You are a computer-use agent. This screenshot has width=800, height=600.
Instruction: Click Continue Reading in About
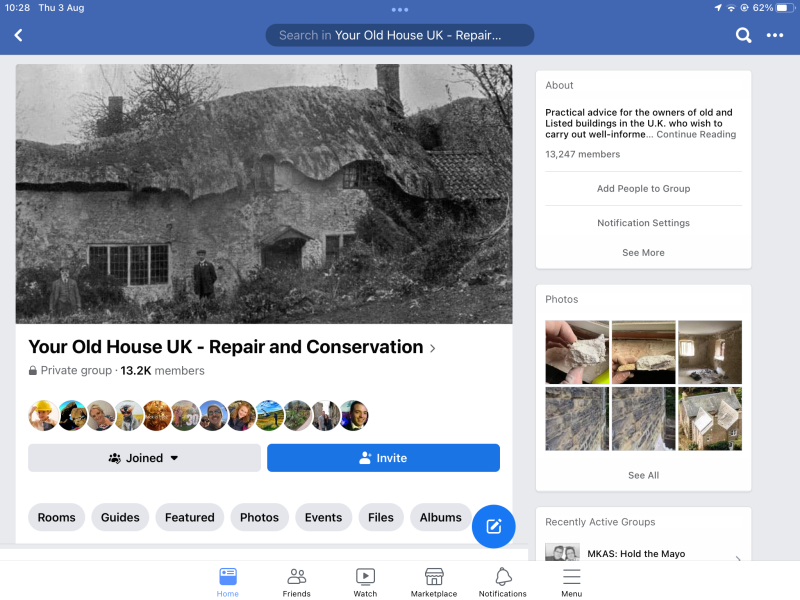coord(696,134)
